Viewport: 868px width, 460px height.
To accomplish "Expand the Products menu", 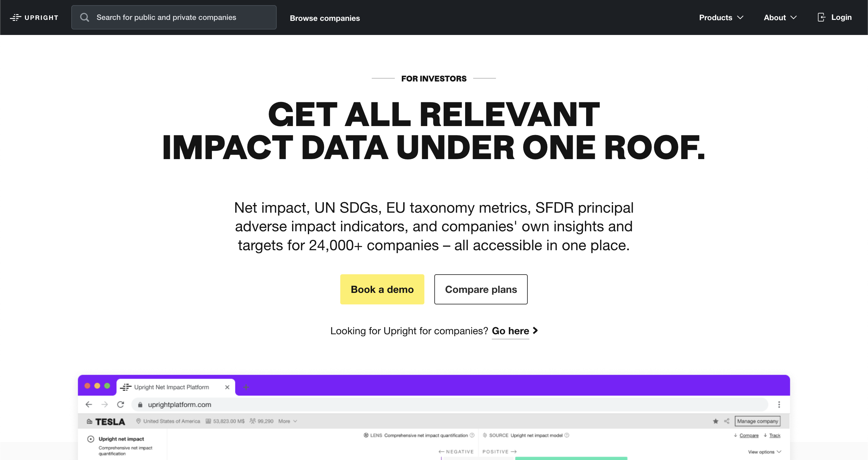I will coord(721,17).
